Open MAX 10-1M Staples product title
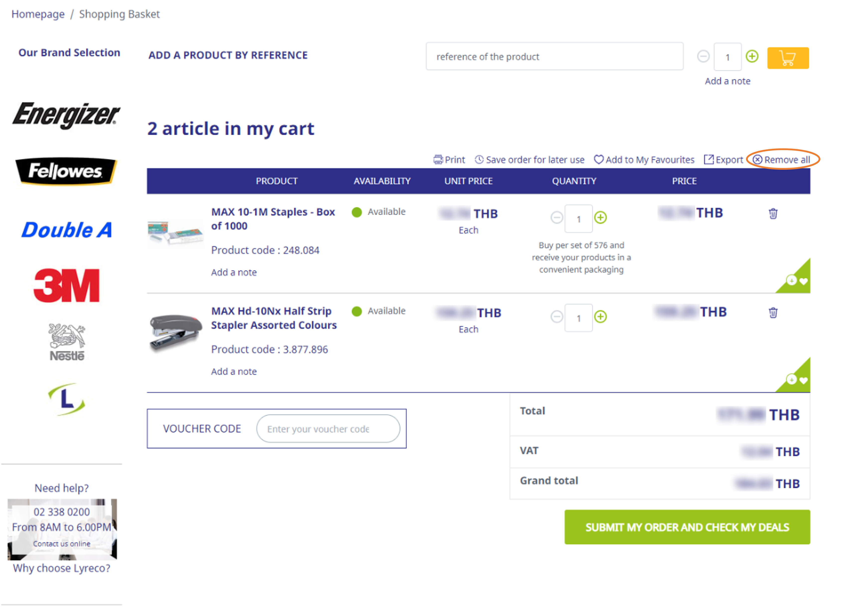Screen dimensions: 848x616 point(273,219)
